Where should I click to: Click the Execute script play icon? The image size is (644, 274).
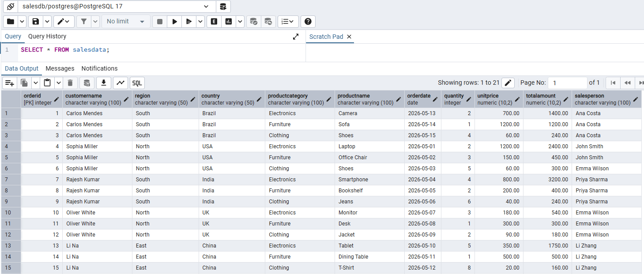189,21
